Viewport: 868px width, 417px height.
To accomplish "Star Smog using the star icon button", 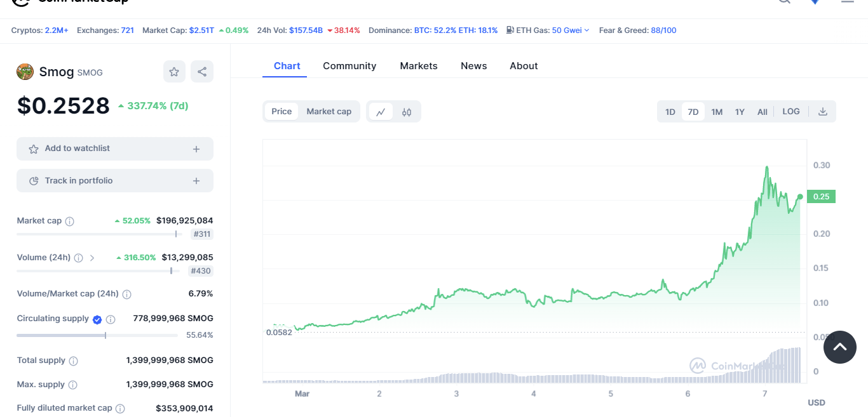I will click(x=174, y=72).
